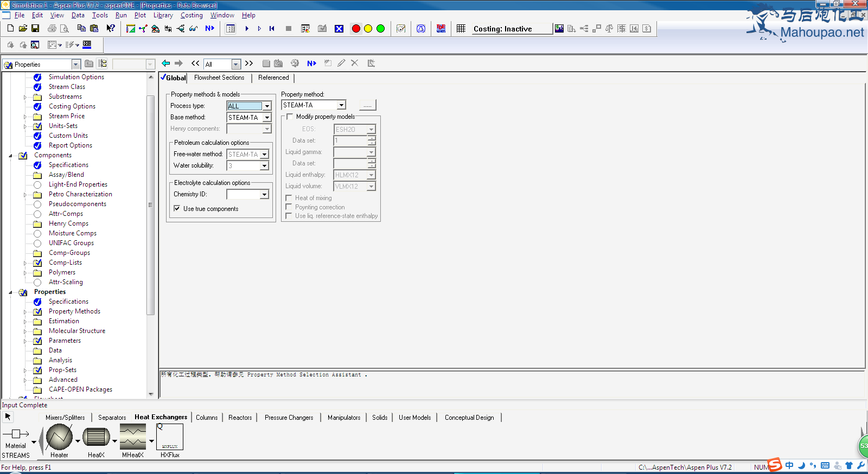Screen dimensions: 868x474
Task: Open the Library menu
Action: pyautogui.click(x=163, y=15)
